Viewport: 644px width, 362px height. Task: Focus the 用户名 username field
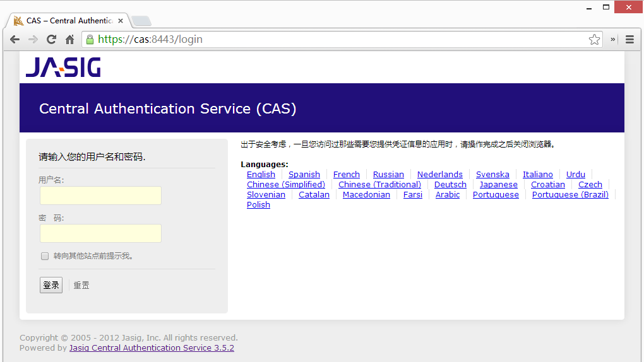[x=100, y=196]
